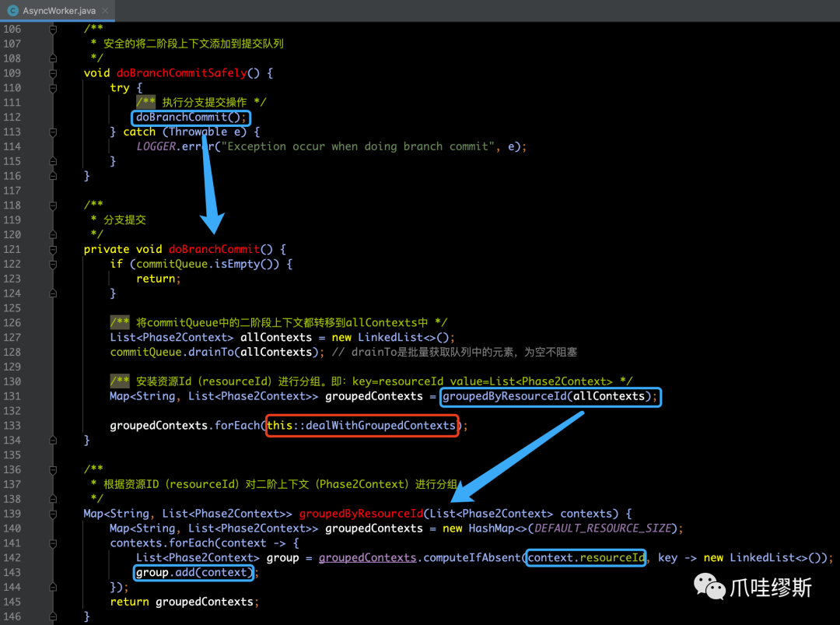This screenshot has width=840, height=625.
Task: Click the doBranchCommit method declaration name
Action: (x=215, y=249)
